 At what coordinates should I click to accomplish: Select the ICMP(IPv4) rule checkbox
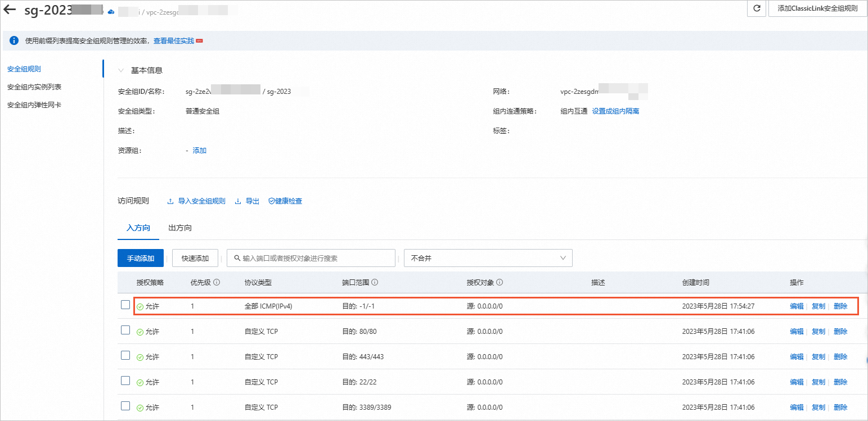[125, 305]
